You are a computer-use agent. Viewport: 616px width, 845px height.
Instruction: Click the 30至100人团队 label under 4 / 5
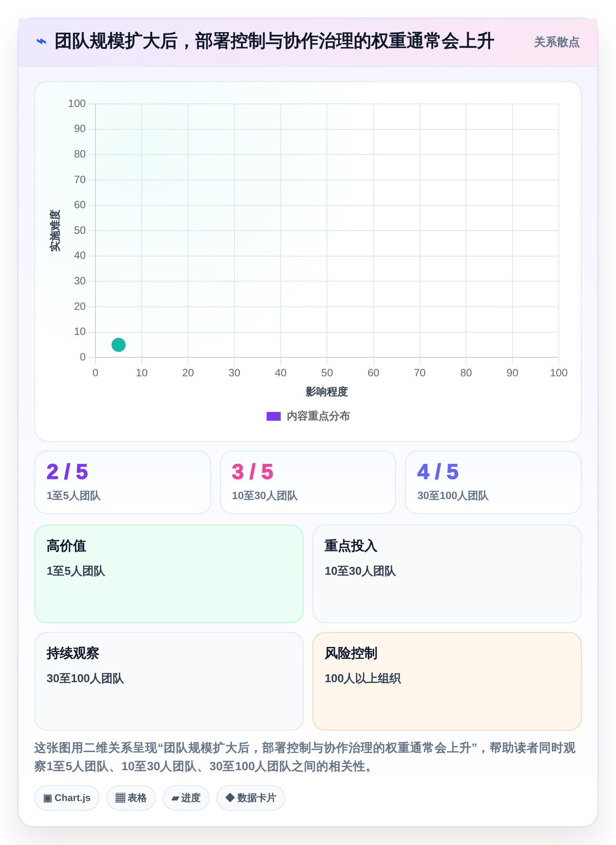[453, 496]
